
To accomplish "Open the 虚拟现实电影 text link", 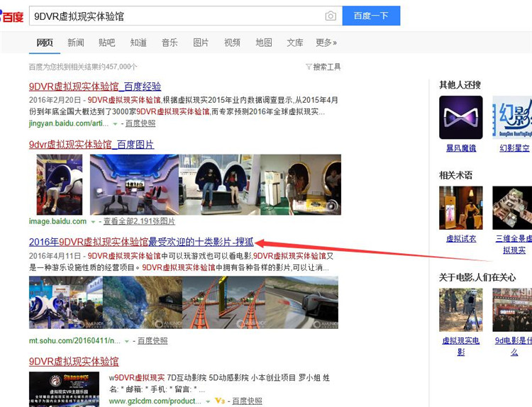I will (x=461, y=346).
